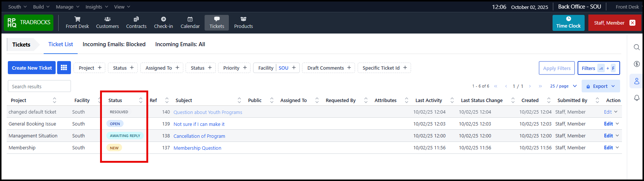Click Create New Ticket button
Viewport: 644px width, 181px height.
tap(32, 68)
